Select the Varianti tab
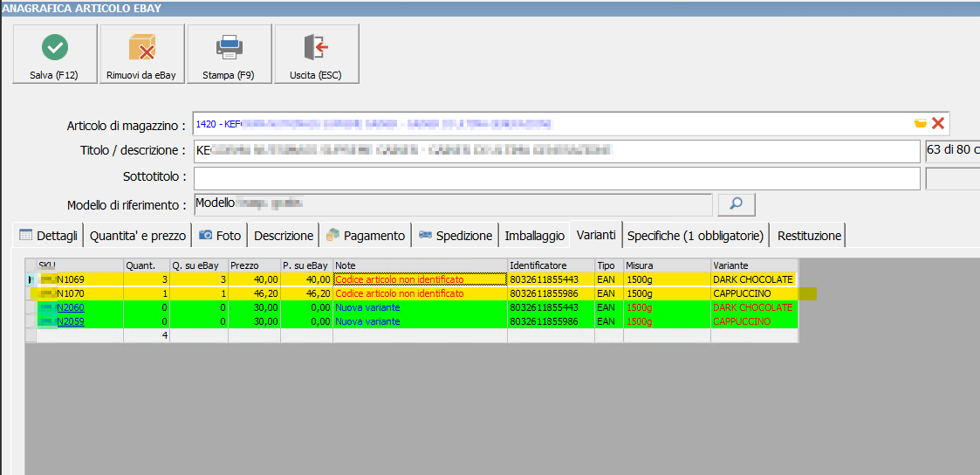Image resolution: width=980 pixels, height=475 pixels. click(x=596, y=235)
